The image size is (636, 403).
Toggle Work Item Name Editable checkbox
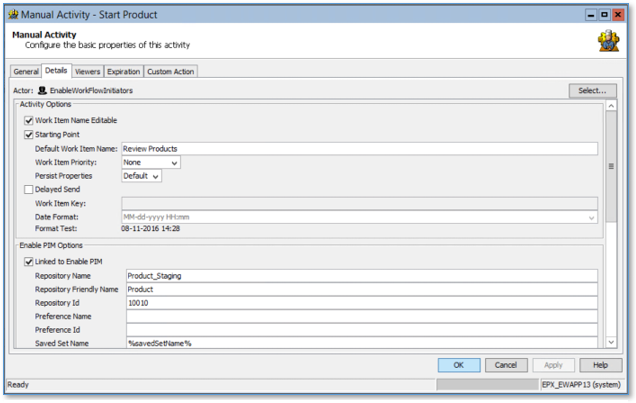[29, 119]
